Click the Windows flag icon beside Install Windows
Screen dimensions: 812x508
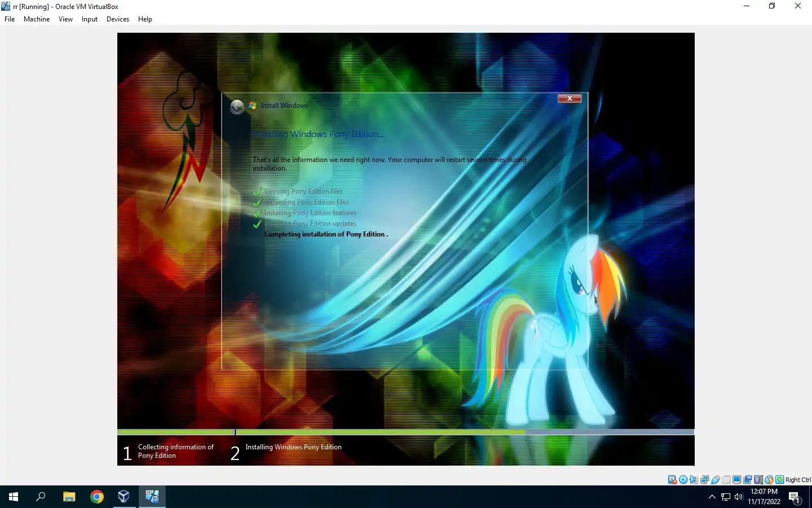(253, 106)
